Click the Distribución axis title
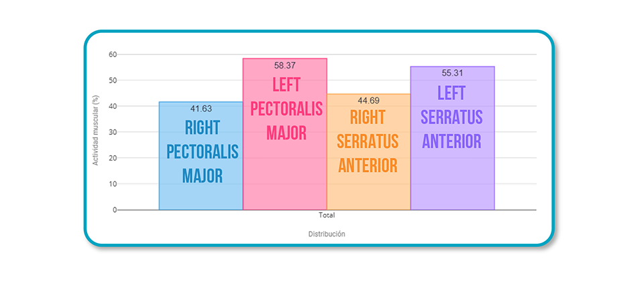Screen dimensions: 644x282 327,234
